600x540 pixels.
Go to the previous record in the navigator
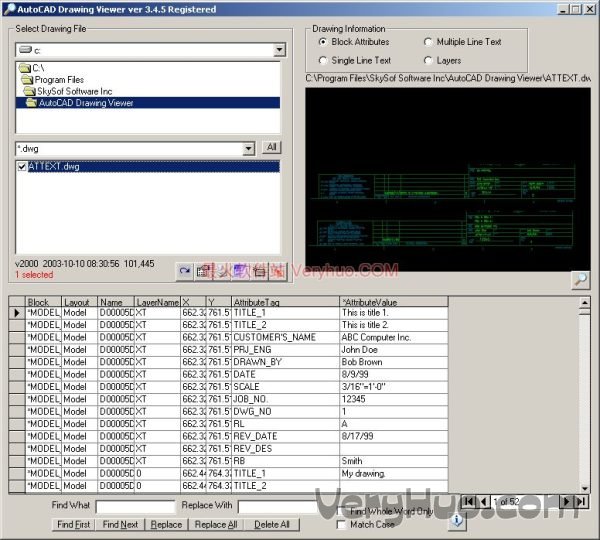484,501
